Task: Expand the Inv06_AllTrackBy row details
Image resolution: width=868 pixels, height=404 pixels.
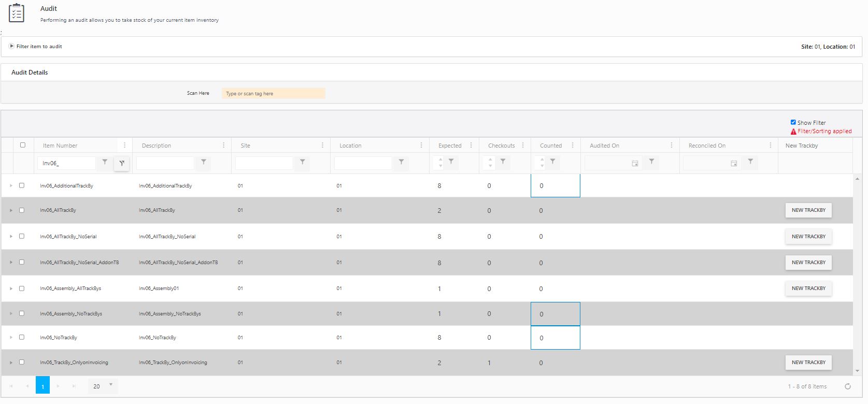Action: [x=11, y=210]
